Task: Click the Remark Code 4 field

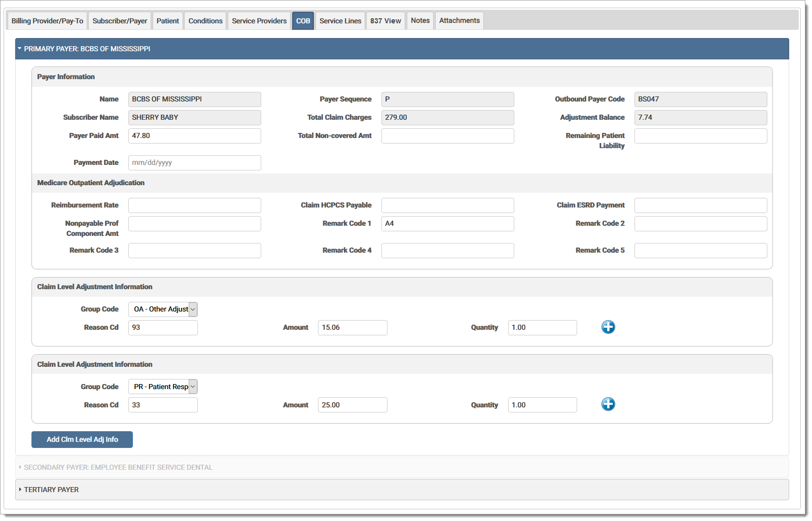Action: pos(448,251)
